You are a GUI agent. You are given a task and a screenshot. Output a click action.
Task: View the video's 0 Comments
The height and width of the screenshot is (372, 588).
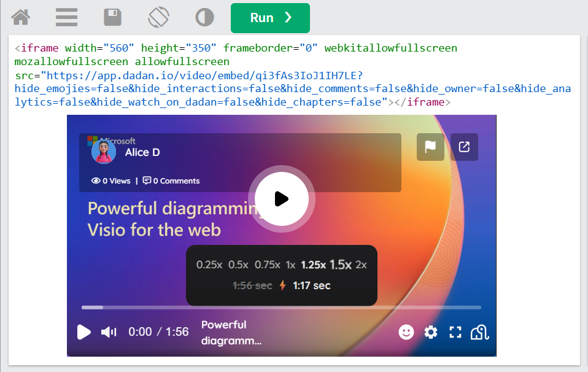[x=172, y=180]
